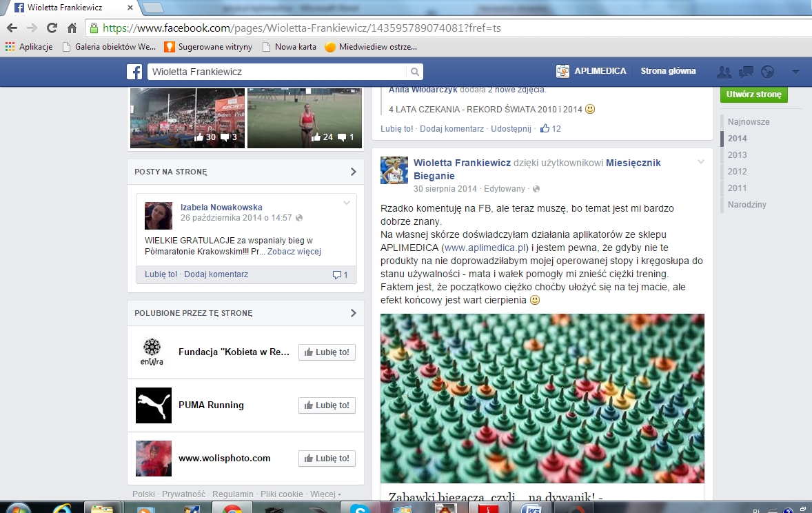Like the www.wolisphoto.com page
The width and height of the screenshot is (812, 513).
pos(327,459)
